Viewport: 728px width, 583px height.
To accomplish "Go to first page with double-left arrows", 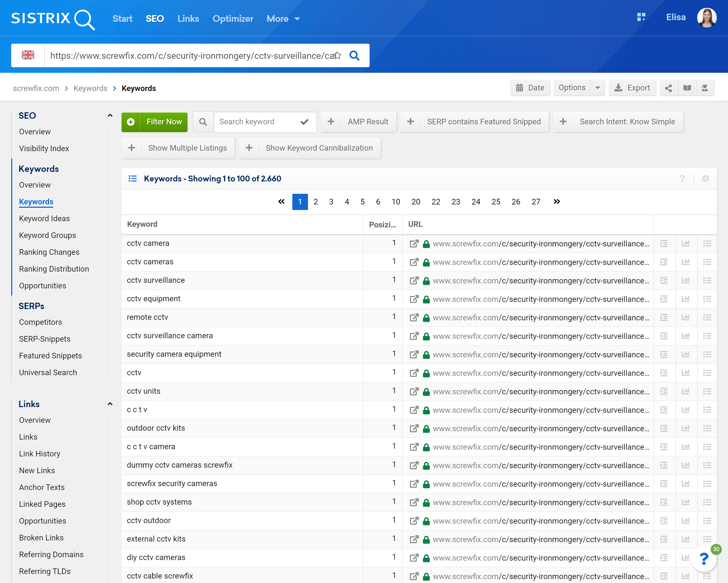I will [281, 202].
